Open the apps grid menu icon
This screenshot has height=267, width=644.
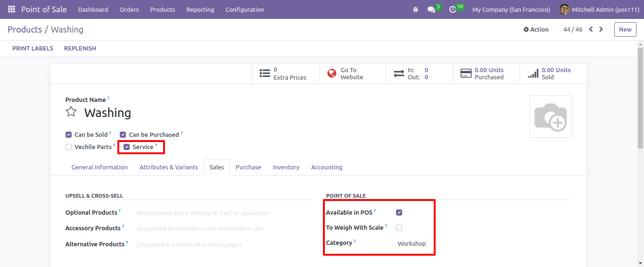pos(11,9)
